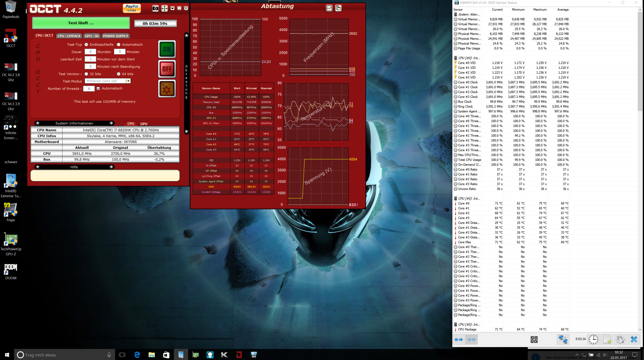Select the 'CPU Package' temperature row

tap(511, 329)
